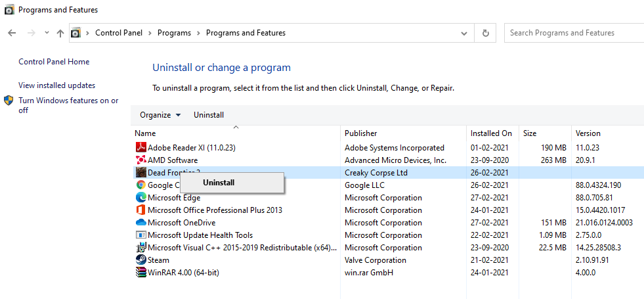Click the Control Panel icon in address bar
Viewport: 644px width, 299px height.
tap(75, 33)
